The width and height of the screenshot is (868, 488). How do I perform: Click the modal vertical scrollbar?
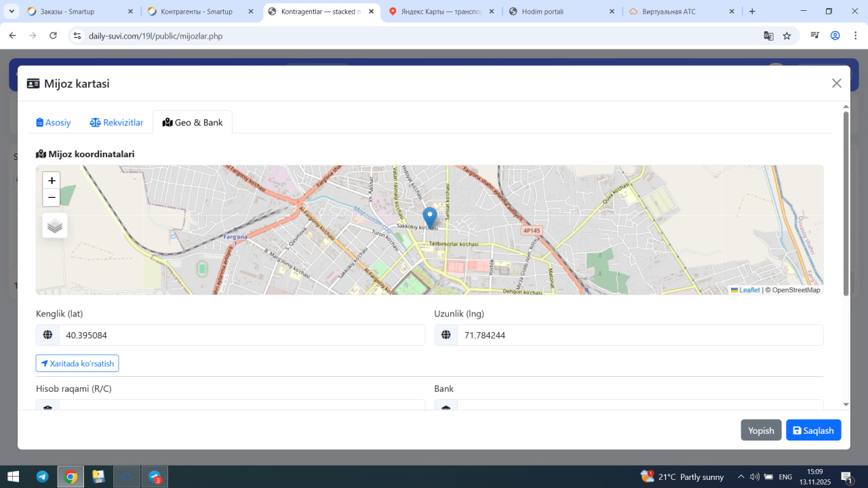[x=846, y=203]
